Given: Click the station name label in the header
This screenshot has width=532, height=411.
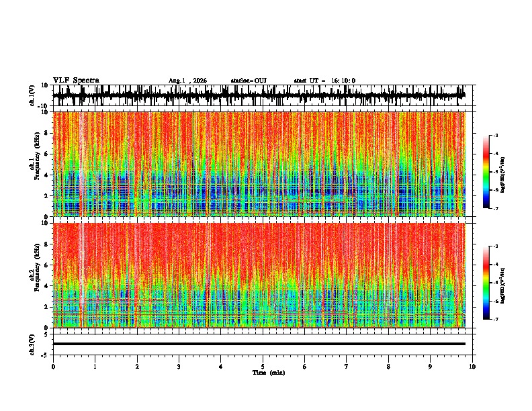Looking at the screenshot, I should click(249, 81).
